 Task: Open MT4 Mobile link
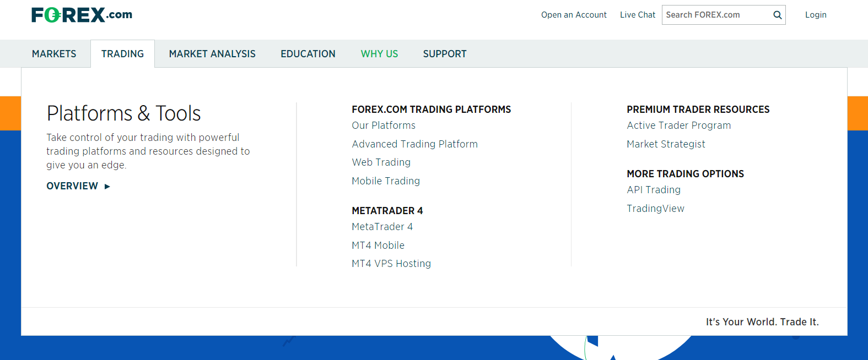click(x=378, y=246)
